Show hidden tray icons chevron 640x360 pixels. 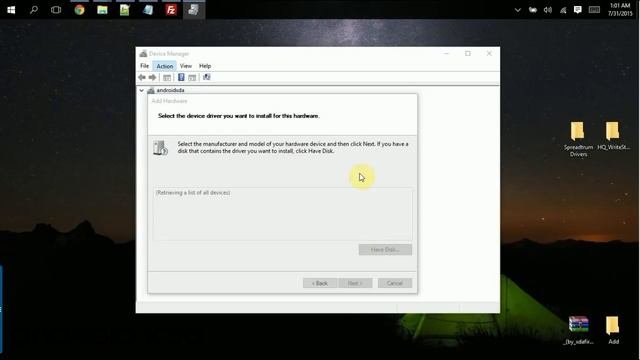[518, 10]
